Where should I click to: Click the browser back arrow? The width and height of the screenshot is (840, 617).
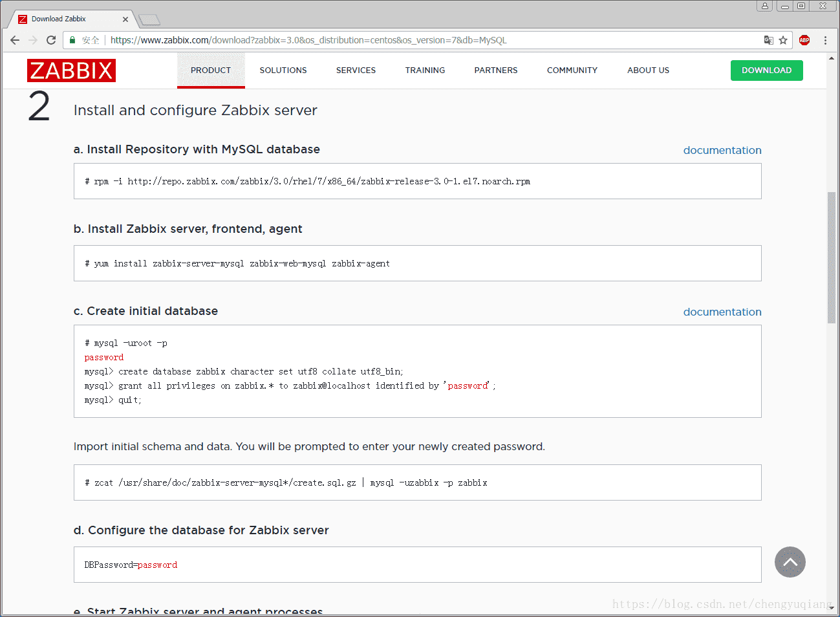[x=15, y=40]
